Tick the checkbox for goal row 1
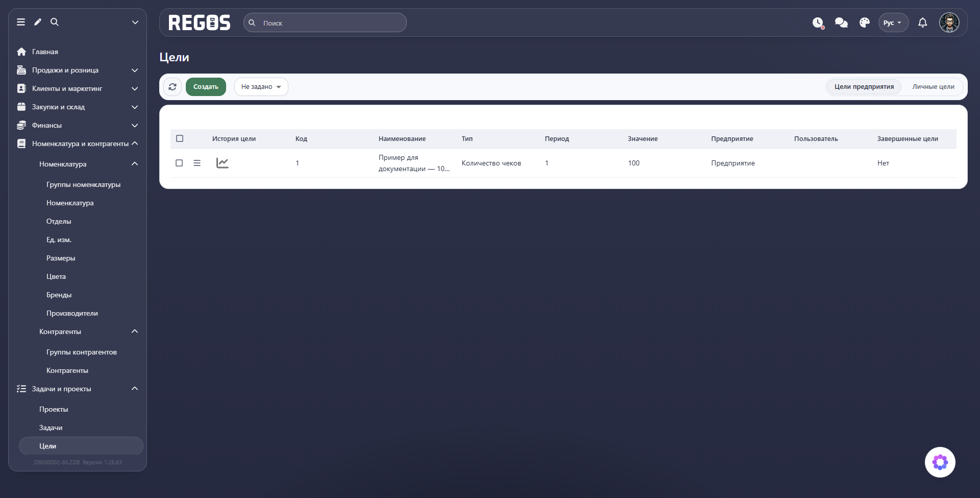 (x=179, y=163)
